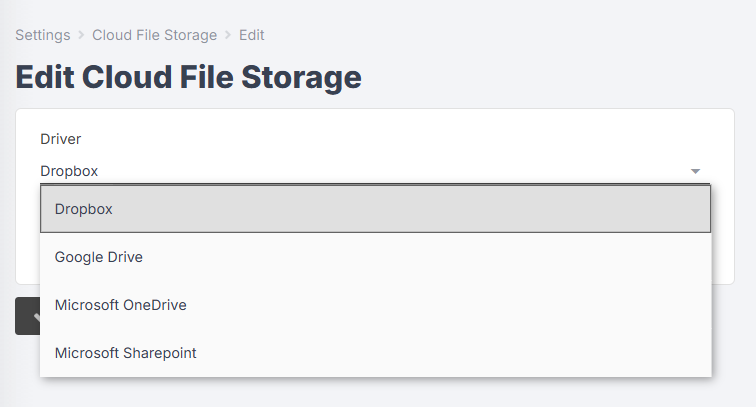Click the checkmark icon on dark button
756x407 pixels.
click(37, 316)
